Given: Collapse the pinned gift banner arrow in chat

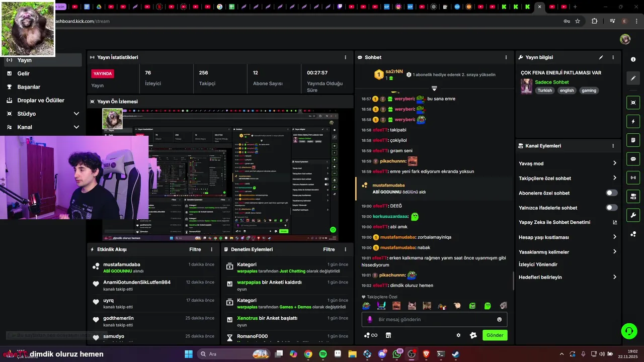Looking at the screenshot, I should (434, 88).
